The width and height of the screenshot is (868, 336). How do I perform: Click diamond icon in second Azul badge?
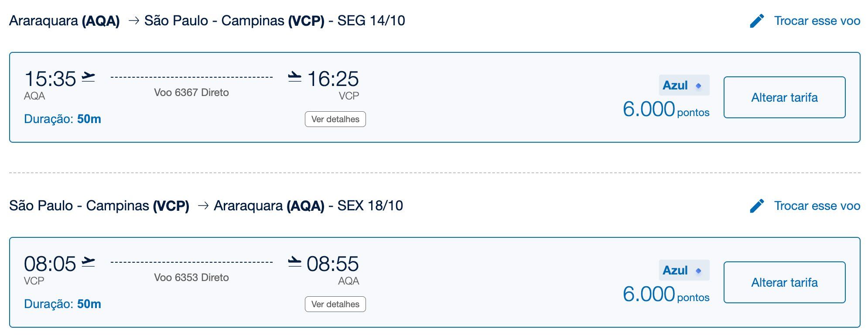pos(698,271)
